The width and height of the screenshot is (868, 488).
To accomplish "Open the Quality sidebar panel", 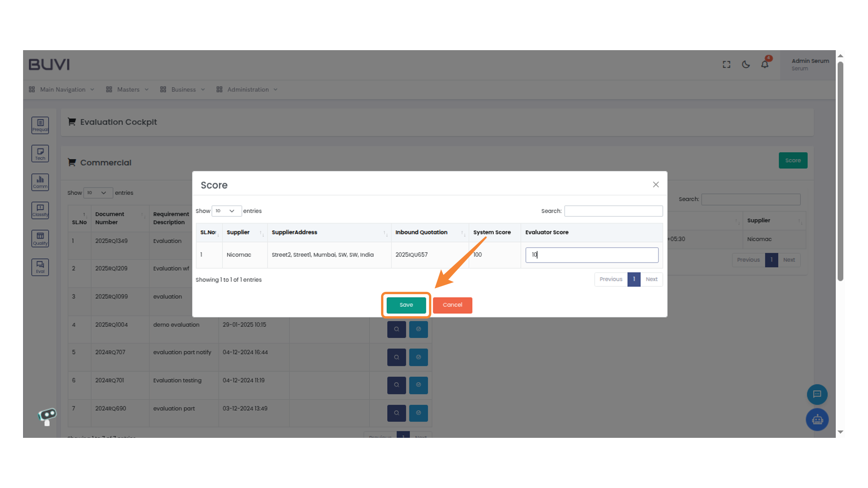I will [40, 239].
